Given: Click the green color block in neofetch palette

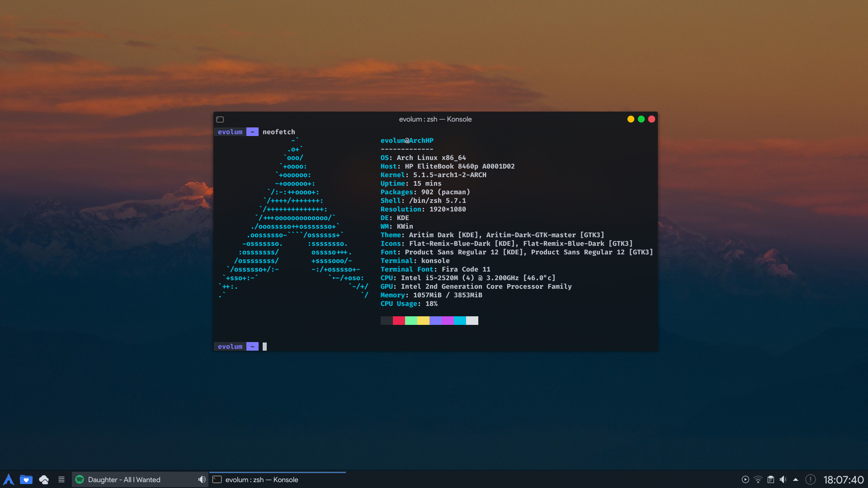Looking at the screenshot, I should click(x=411, y=320).
